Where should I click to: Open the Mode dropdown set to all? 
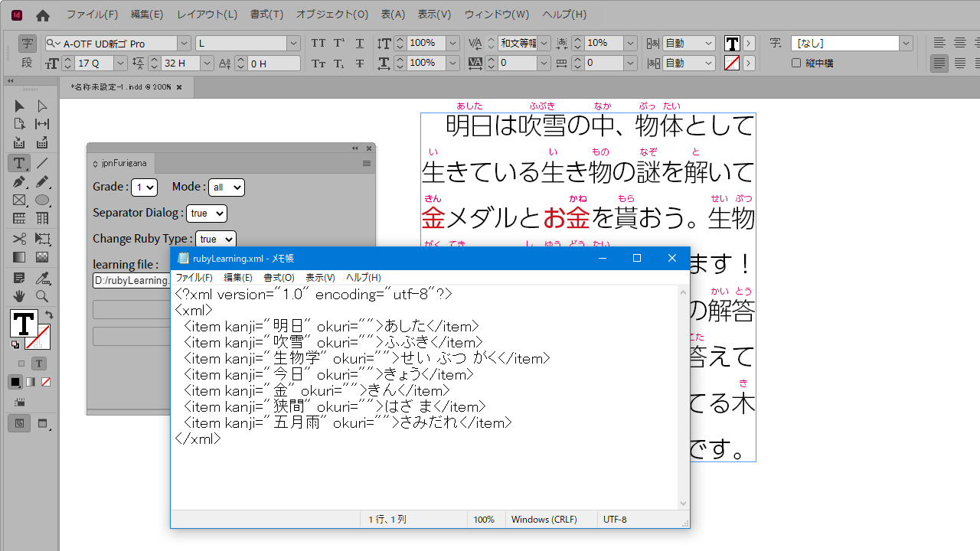point(226,187)
